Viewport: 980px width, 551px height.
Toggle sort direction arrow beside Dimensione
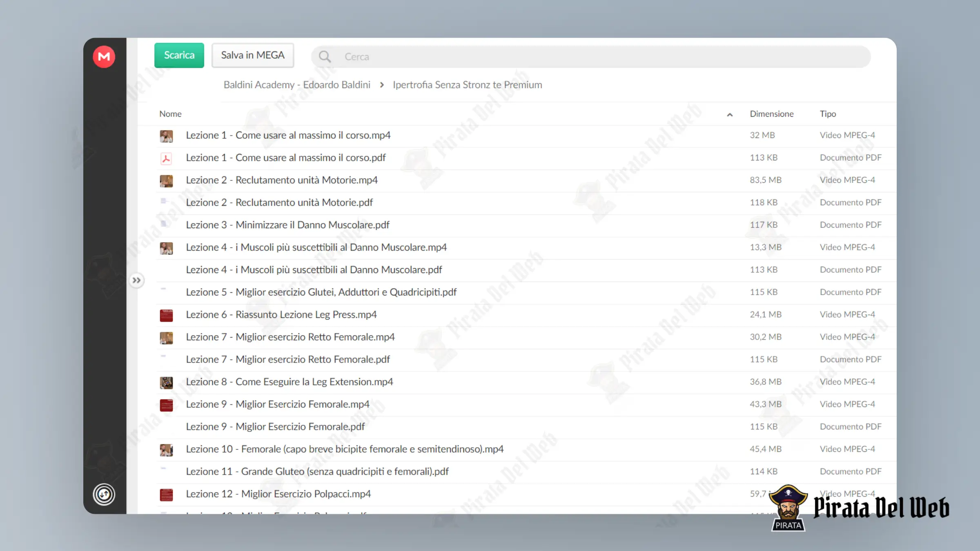click(730, 115)
